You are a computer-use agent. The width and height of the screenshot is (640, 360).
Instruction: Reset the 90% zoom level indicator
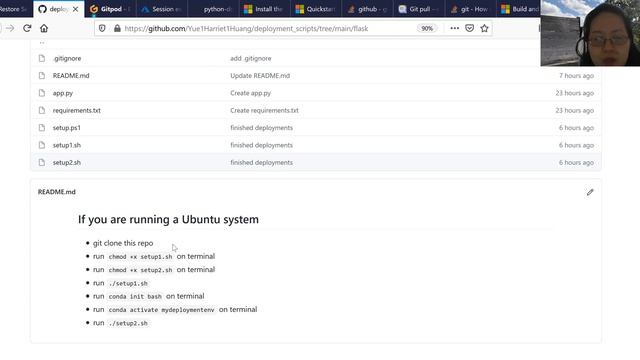pyautogui.click(x=427, y=28)
